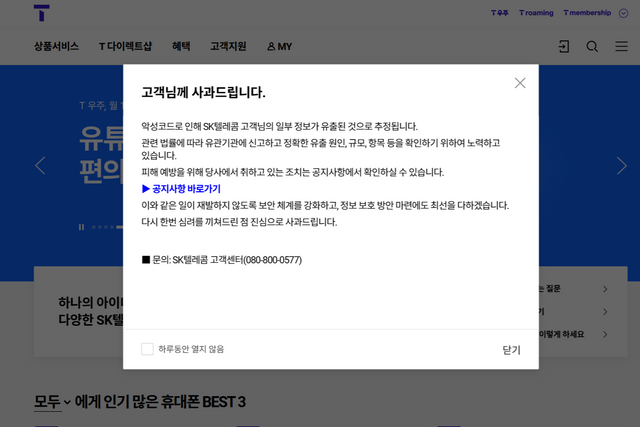
Task: Open the 상품서비스 menu
Action: tap(56, 46)
